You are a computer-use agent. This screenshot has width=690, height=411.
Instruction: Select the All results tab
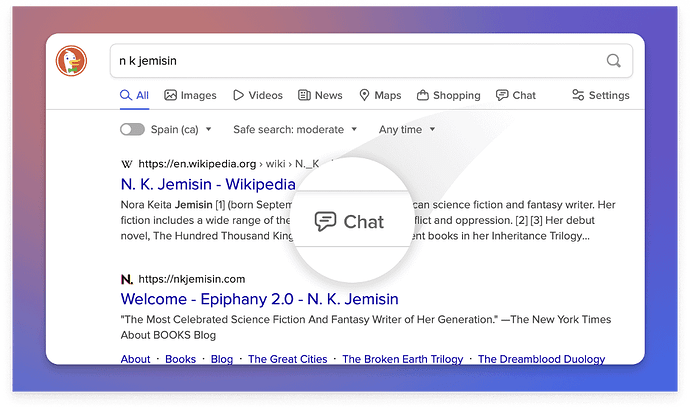click(x=134, y=95)
